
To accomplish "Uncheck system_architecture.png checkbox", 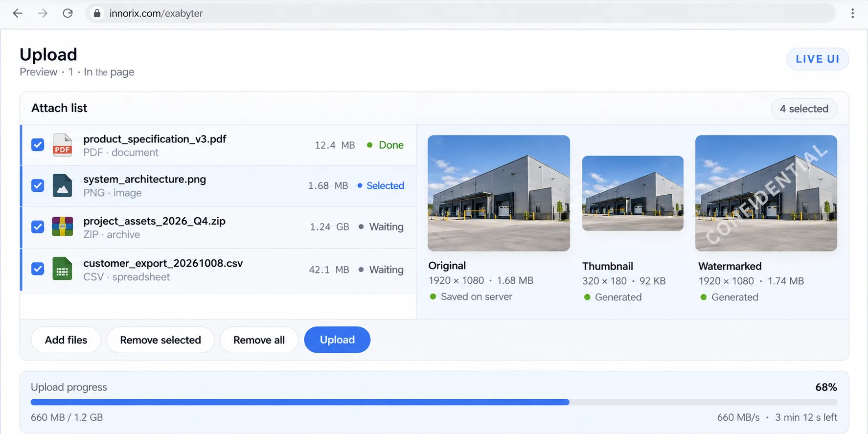I will 38,185.
